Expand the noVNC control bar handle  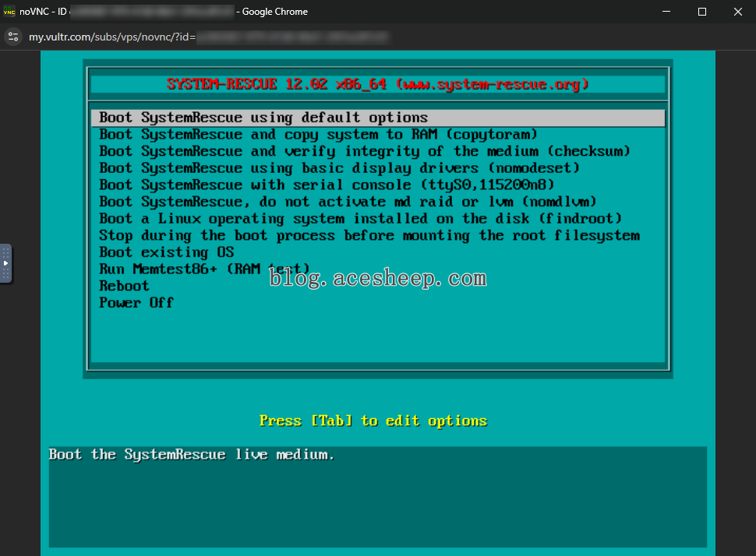pyautogui.click(x=6, y=263)
